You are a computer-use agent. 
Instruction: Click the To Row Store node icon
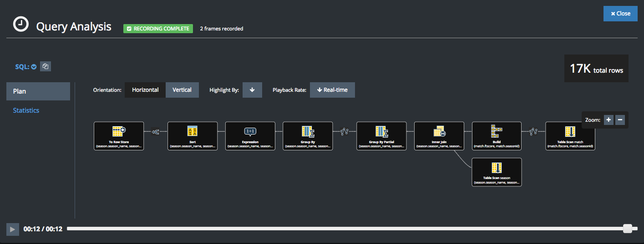[x=119, y=132]
